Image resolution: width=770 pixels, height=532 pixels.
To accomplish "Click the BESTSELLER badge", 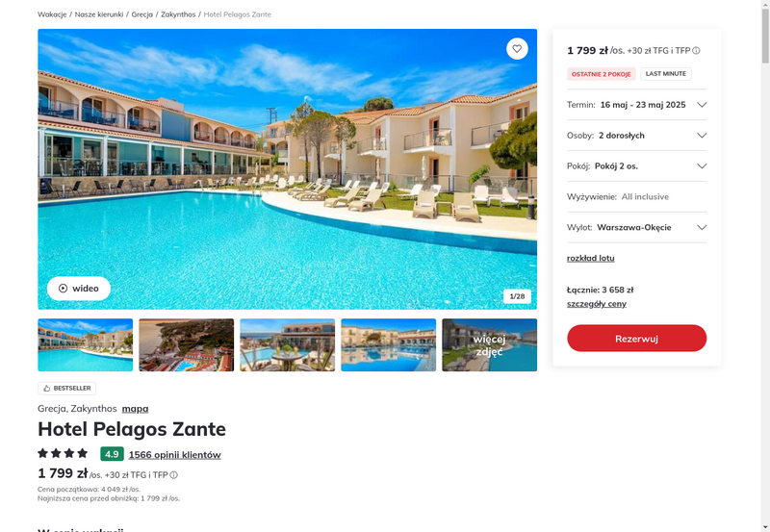I will click(66, 389).
